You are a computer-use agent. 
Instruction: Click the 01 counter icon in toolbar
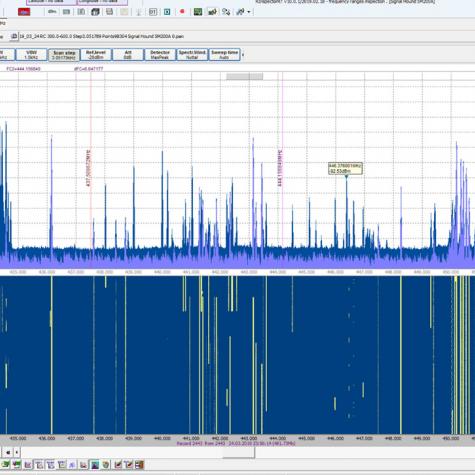[153, 12]
